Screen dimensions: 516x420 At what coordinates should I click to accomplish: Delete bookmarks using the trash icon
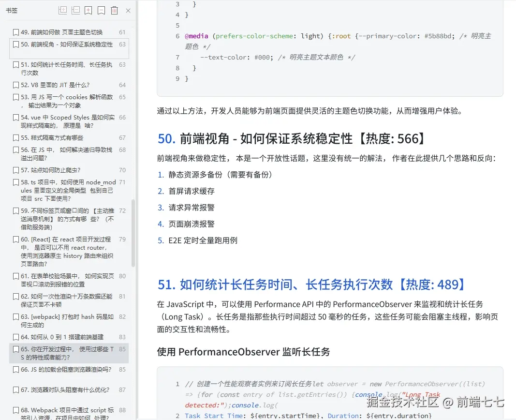[x=114, y=10]
